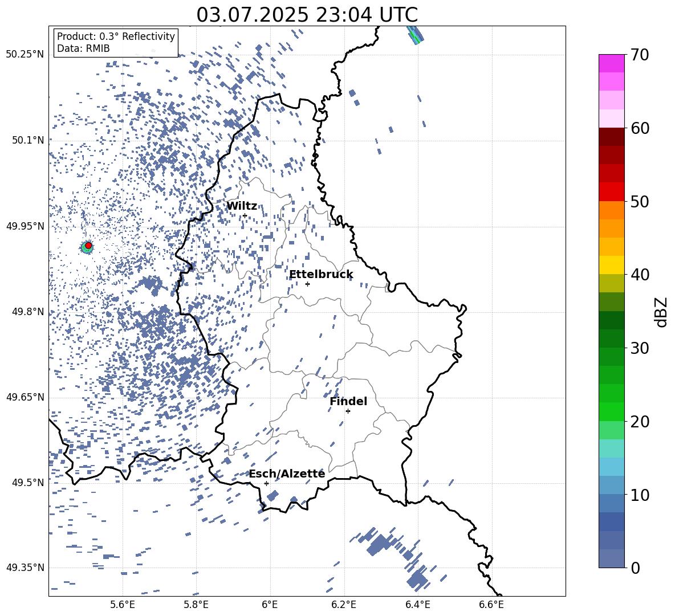The image size is (675, 616).
Task: Click the 6.6°E longitude label
Action: (491, 605)
